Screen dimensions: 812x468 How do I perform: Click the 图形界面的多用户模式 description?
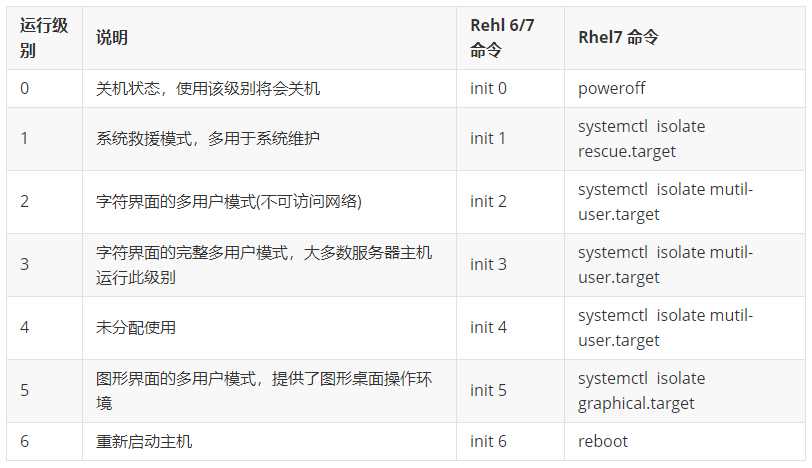(x=269, y=391)
